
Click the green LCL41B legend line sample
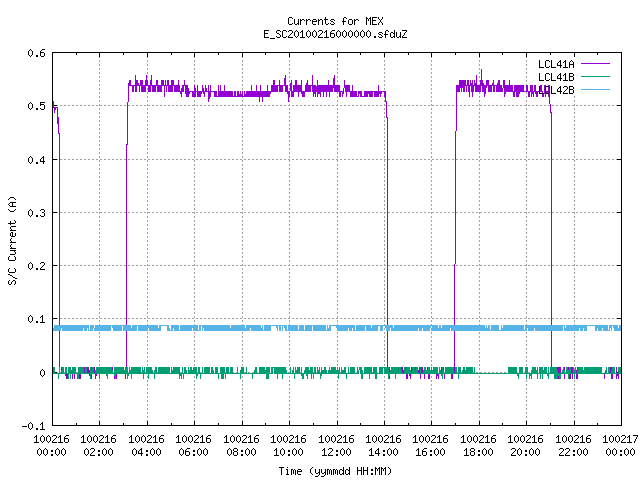click(595, 76)
